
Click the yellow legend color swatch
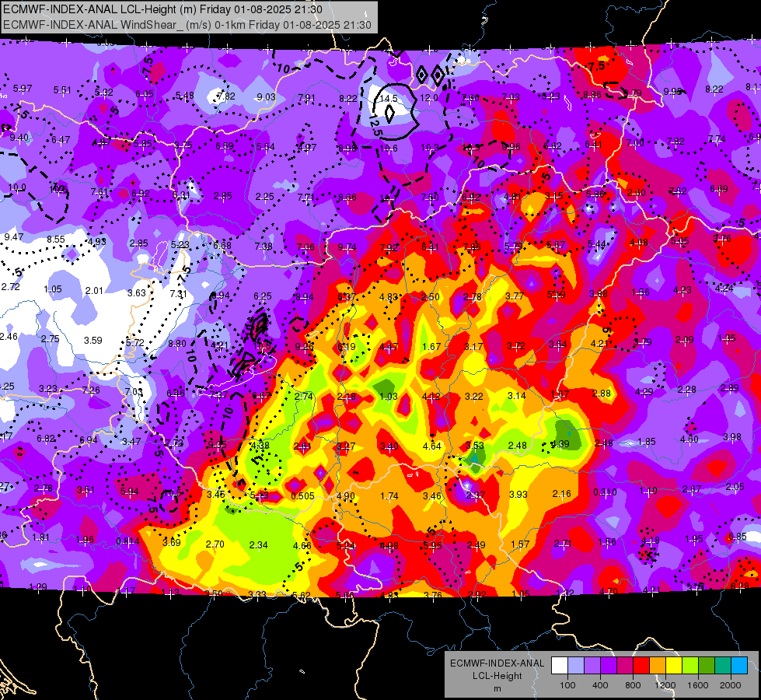click(674, 666)
